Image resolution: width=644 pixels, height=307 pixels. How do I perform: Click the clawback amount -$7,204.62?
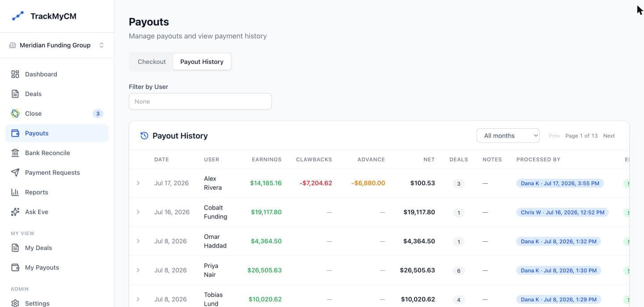point(316,183)
